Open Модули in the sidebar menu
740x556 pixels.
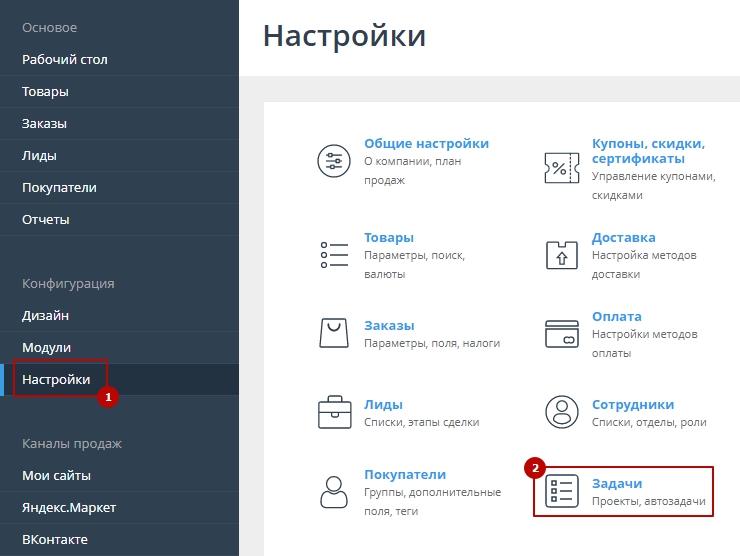click(x=47, y=347)
